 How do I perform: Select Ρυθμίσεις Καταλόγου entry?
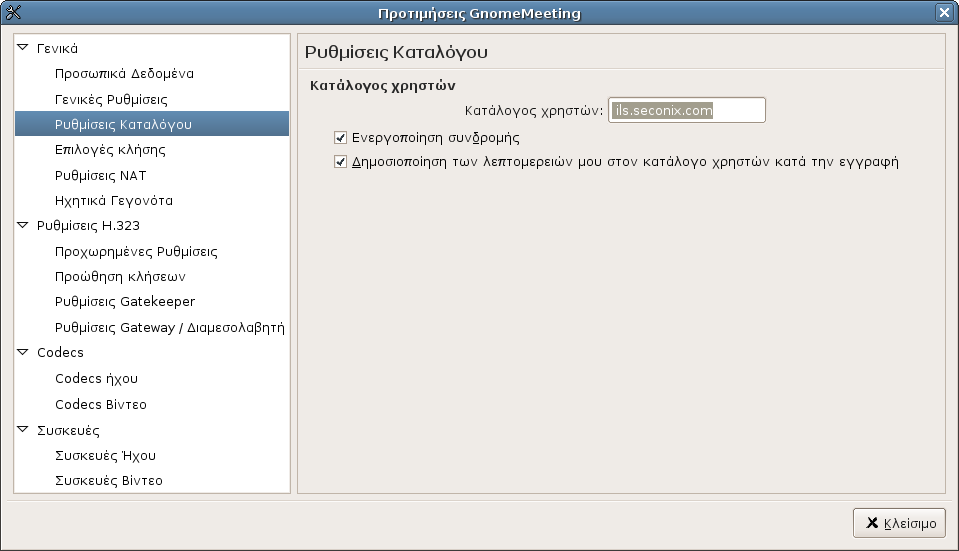152,124
